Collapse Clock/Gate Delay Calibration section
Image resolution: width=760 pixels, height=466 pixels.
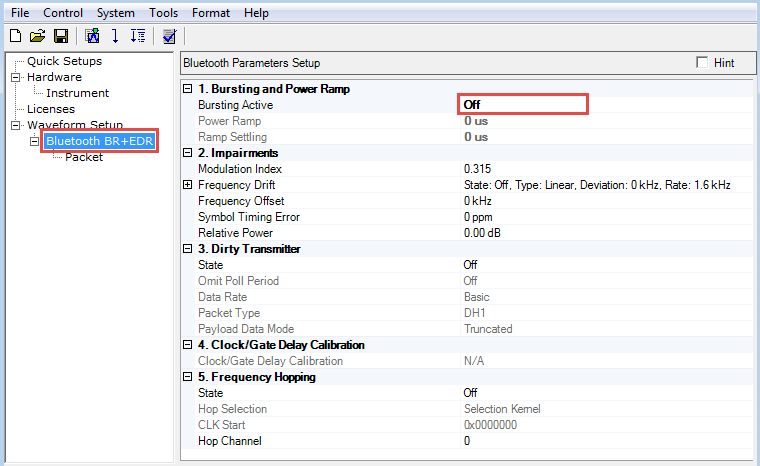point(188,345)
